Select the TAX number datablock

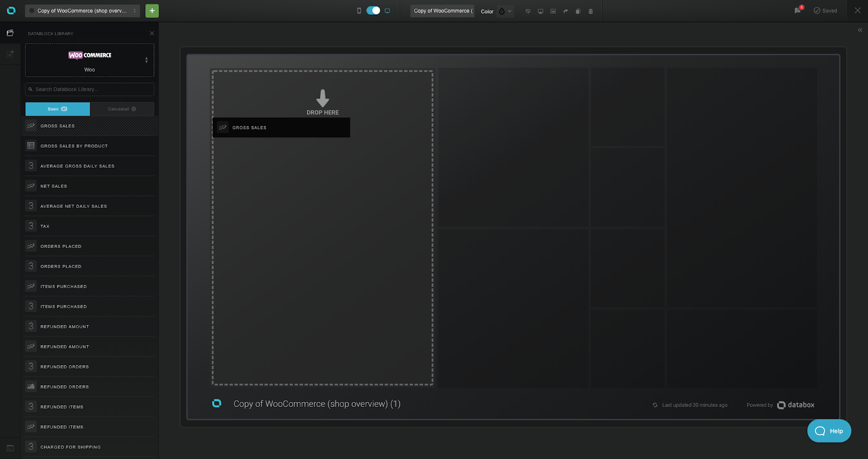90,226
